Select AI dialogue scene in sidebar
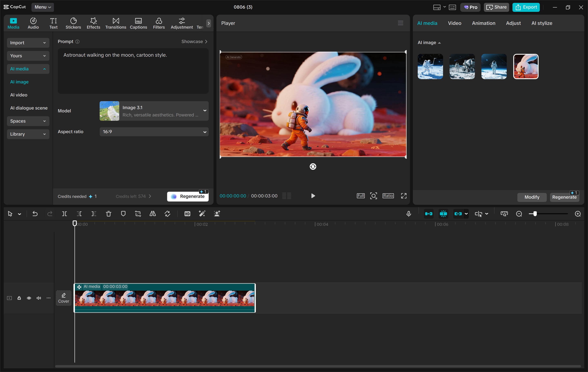Image resolution: width=588 pixels, height=372 pixels. (x=29, y=108)
